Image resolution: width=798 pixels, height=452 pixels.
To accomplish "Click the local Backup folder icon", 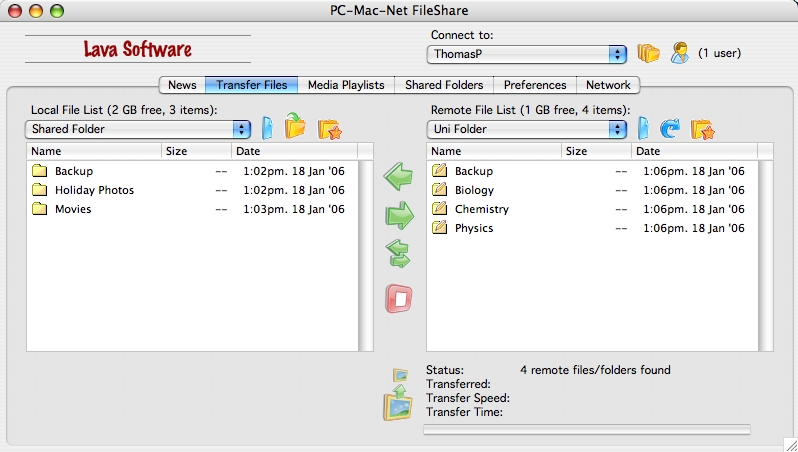I will point(39,171).
